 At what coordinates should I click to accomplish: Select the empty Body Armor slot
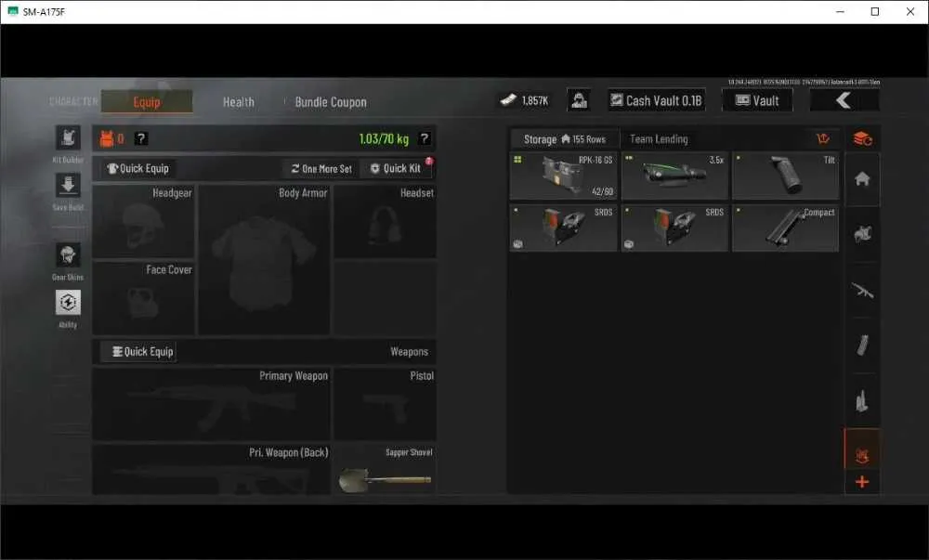(x=264, y=259)
